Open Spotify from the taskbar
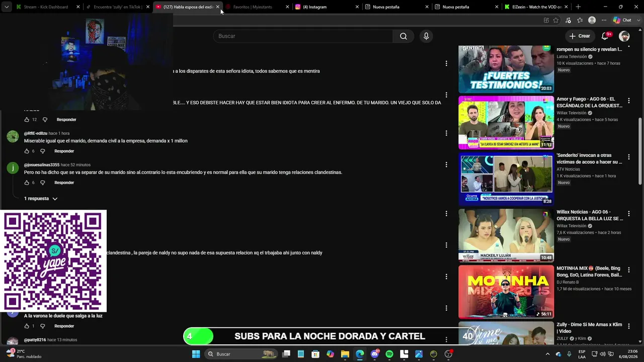This screenshot has height=362, width=644. coord(389,354)
